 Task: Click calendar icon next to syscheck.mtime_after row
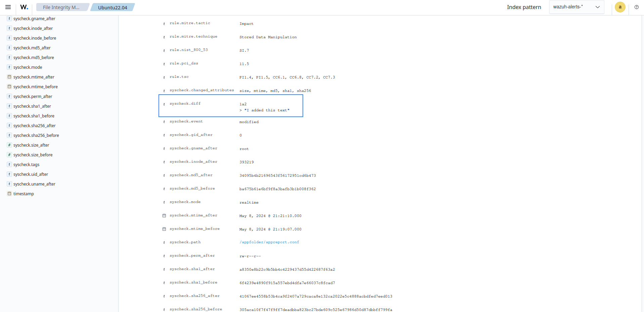pyautogui.click(x=164, y=216)
